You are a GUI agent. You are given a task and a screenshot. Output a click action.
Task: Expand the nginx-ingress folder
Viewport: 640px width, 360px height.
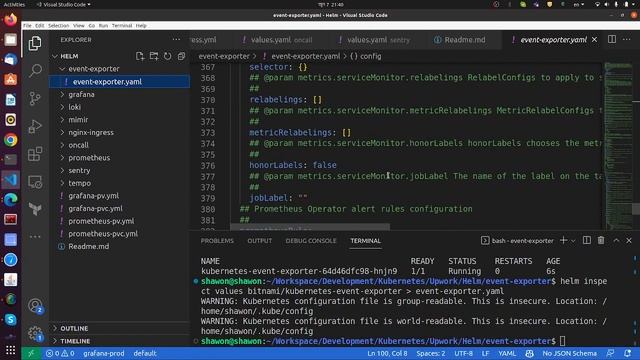[119, 132]
